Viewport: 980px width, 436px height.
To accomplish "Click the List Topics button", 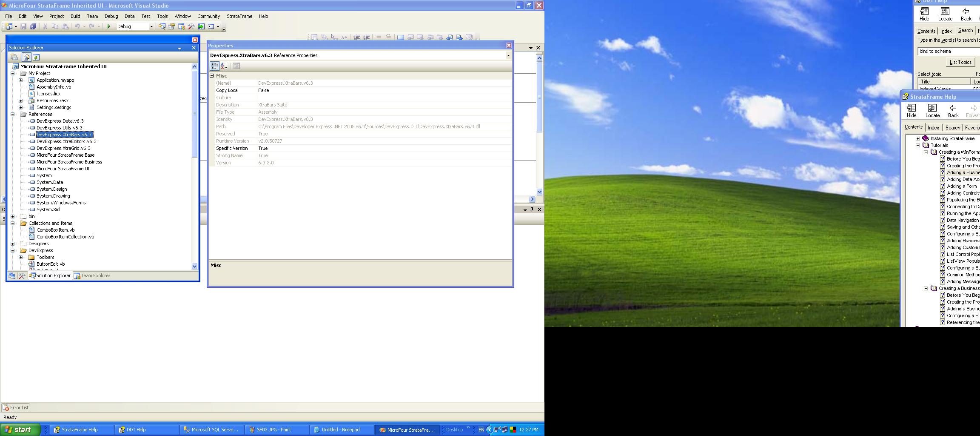I will point(960,62).
